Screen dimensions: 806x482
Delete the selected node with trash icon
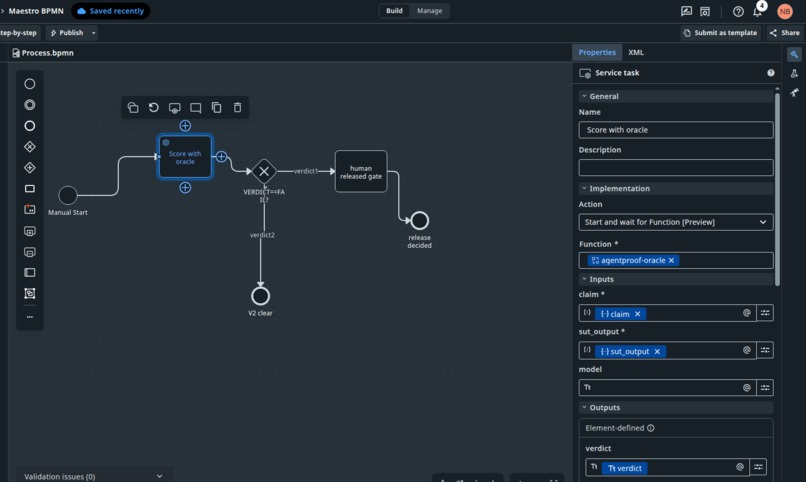[237, 107]
